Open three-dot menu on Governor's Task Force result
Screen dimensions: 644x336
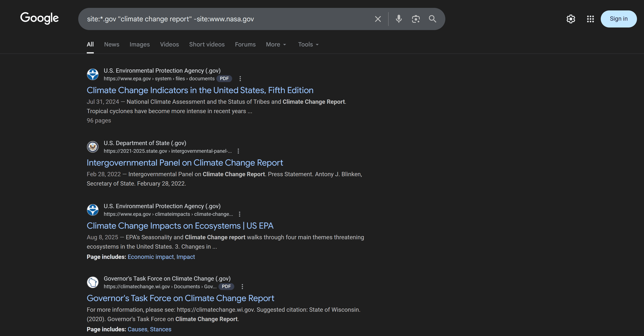[x=242, y=287]
